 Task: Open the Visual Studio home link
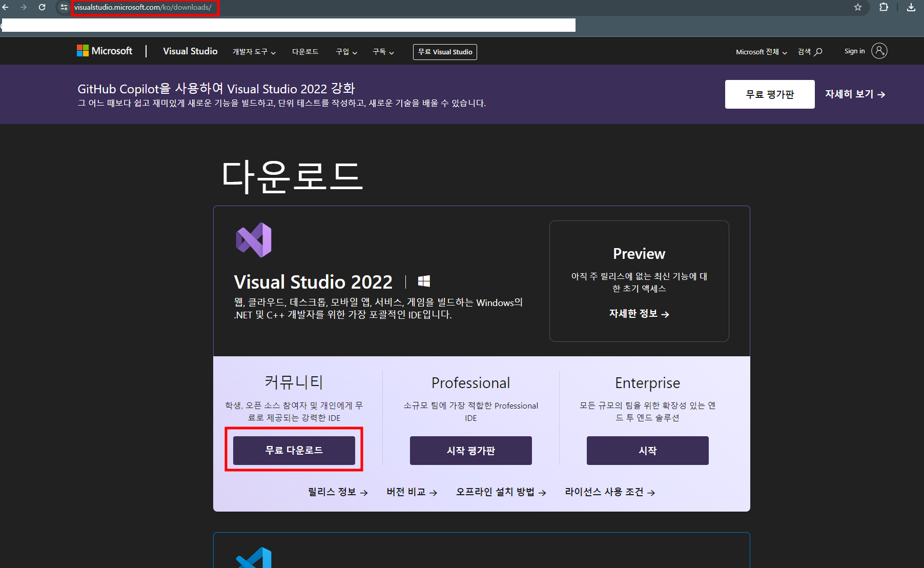[190, 51]
